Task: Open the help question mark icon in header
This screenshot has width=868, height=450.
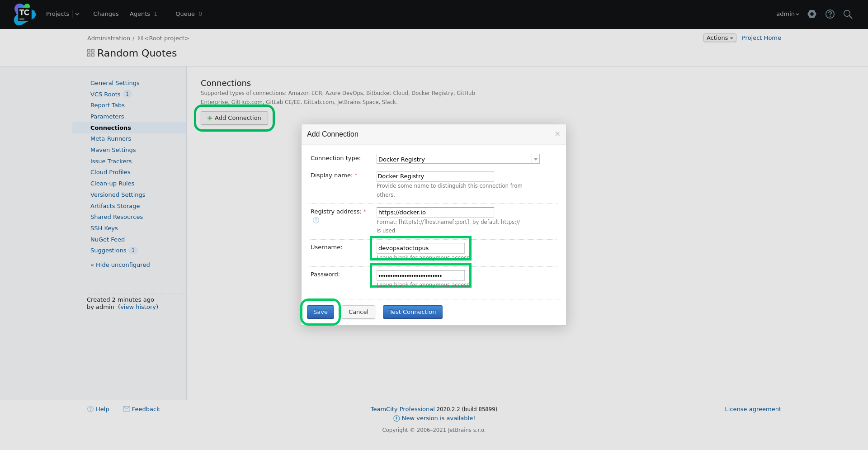Action: pyautogui.click(x=830, y=14)
